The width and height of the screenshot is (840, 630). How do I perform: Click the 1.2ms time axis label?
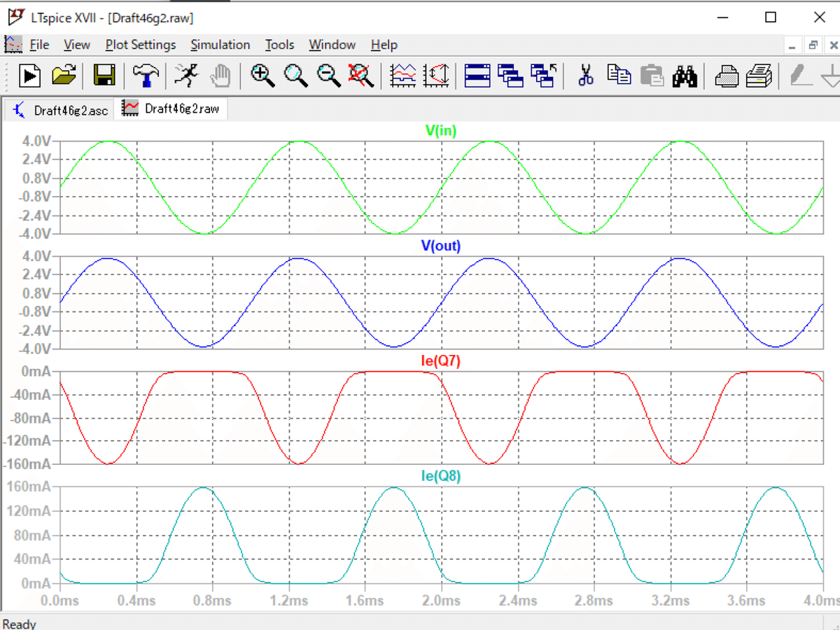click(289, 601)
